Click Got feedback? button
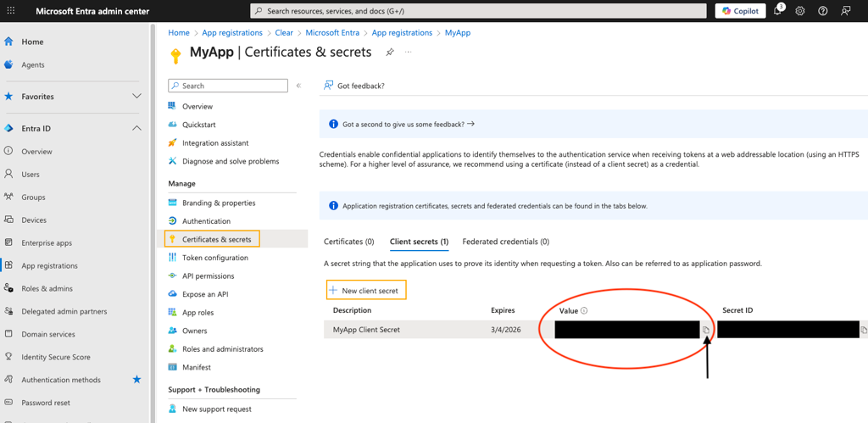The width and height of the screenshot is (868, 423). point(354,86)
